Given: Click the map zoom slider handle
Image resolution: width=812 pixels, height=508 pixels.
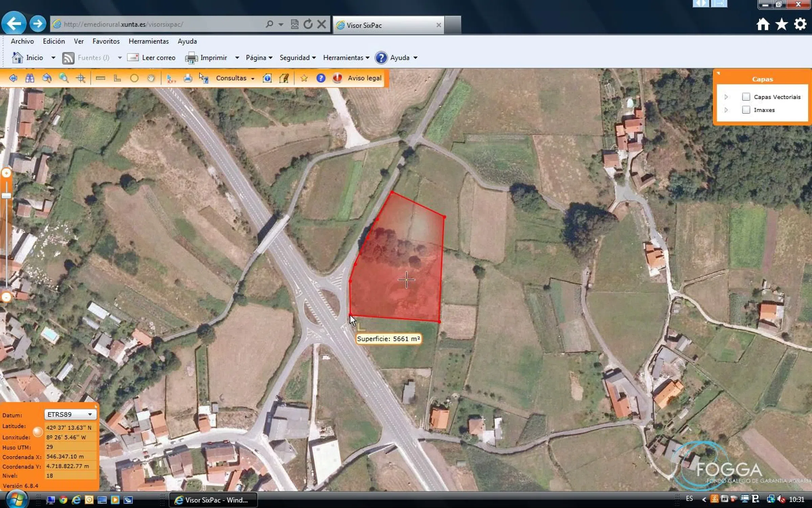Looking at the screenshot, I should tap(6, 196).
